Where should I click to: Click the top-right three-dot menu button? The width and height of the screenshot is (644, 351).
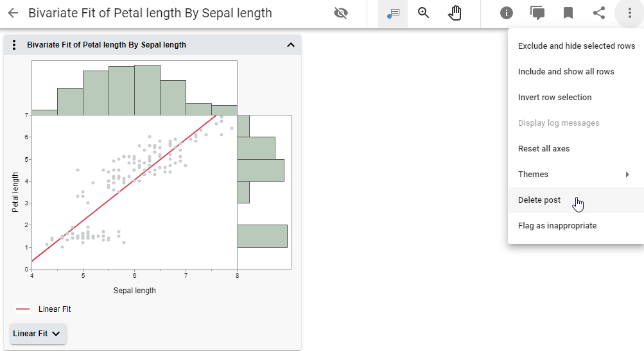click(629, 13)
